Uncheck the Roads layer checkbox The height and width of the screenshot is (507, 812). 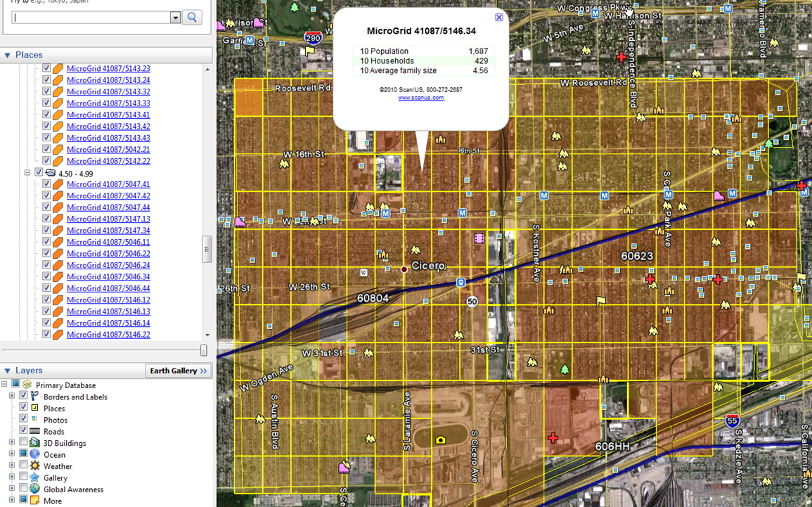click(23, 431)
